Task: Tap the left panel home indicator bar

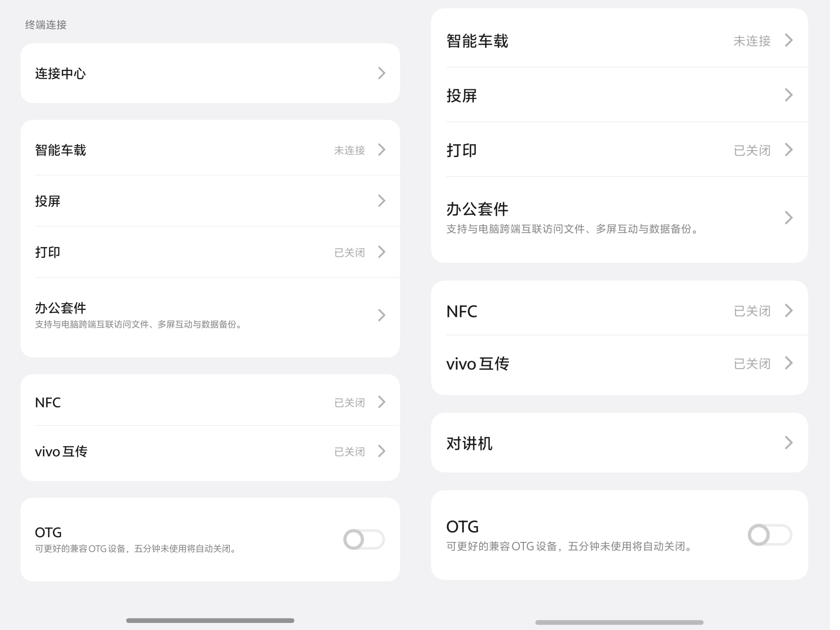Action: point(210,621)
